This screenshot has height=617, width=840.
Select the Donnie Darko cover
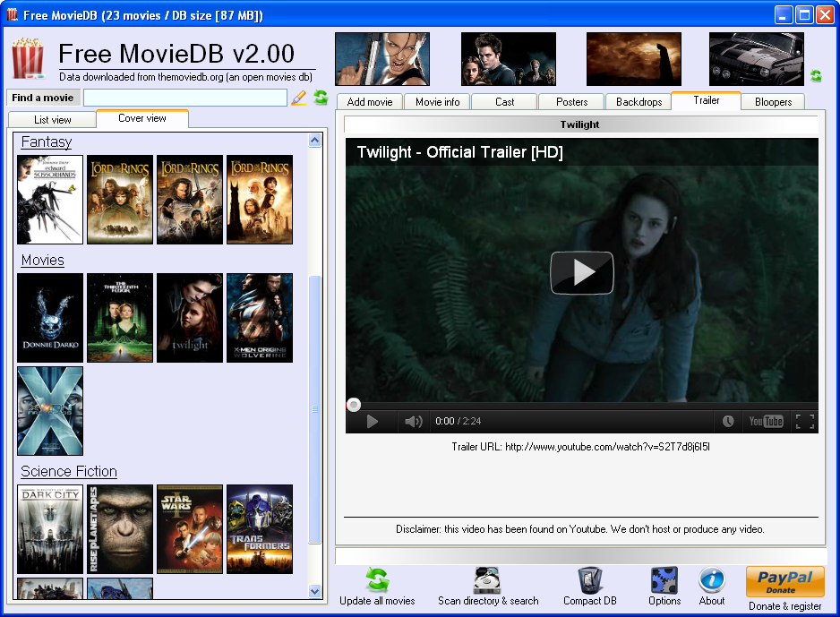click(50, 318)
